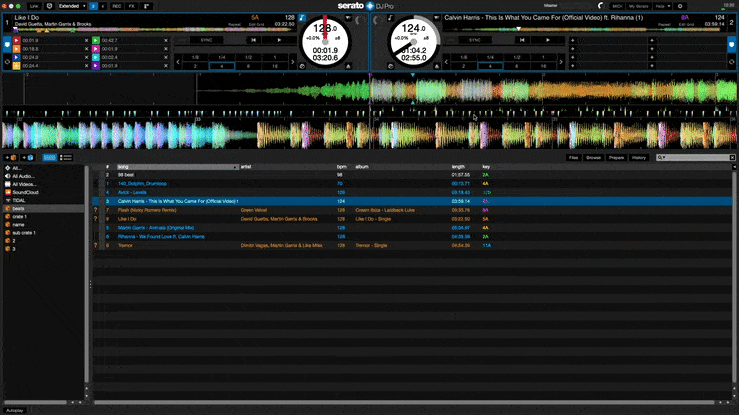
Task: Select 4 deck layout
Action: click(x=103, y=6)
